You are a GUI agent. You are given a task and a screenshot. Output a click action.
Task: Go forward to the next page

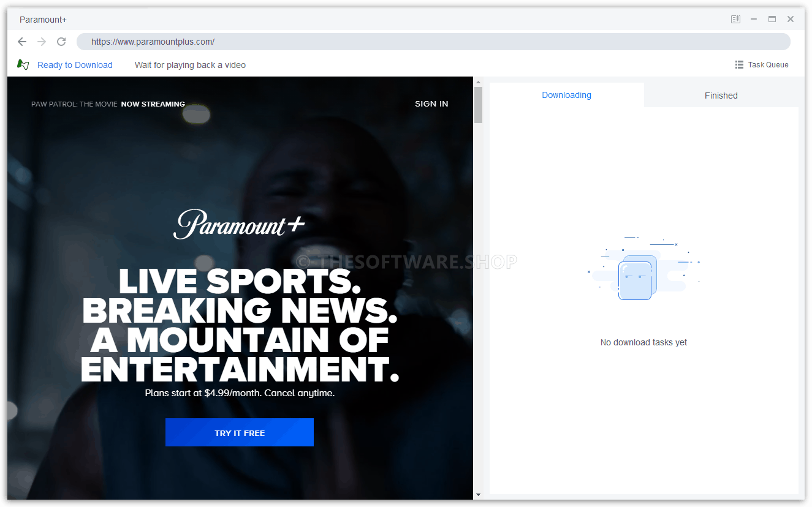coord(42,42)
